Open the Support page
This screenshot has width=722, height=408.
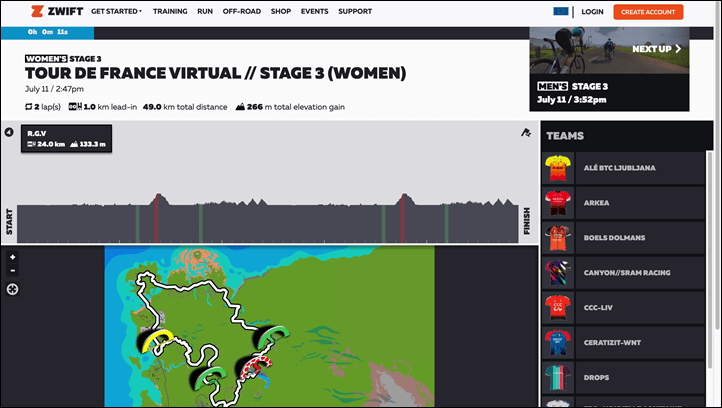tap(355, 12)
